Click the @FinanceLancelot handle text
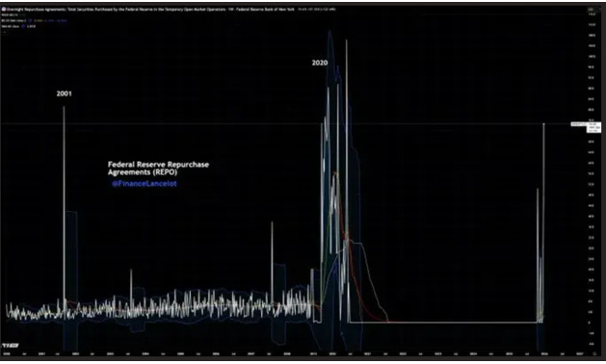 coord(145,184)
